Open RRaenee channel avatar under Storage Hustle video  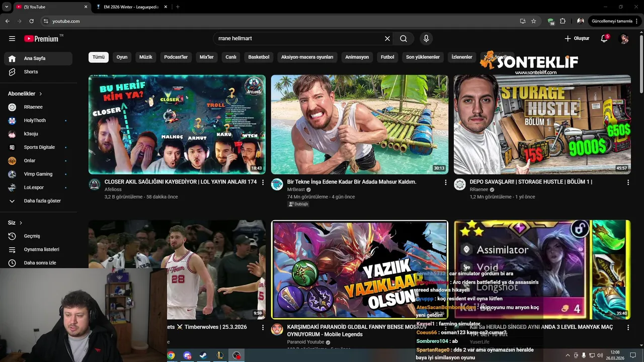(x=460, y=185)
